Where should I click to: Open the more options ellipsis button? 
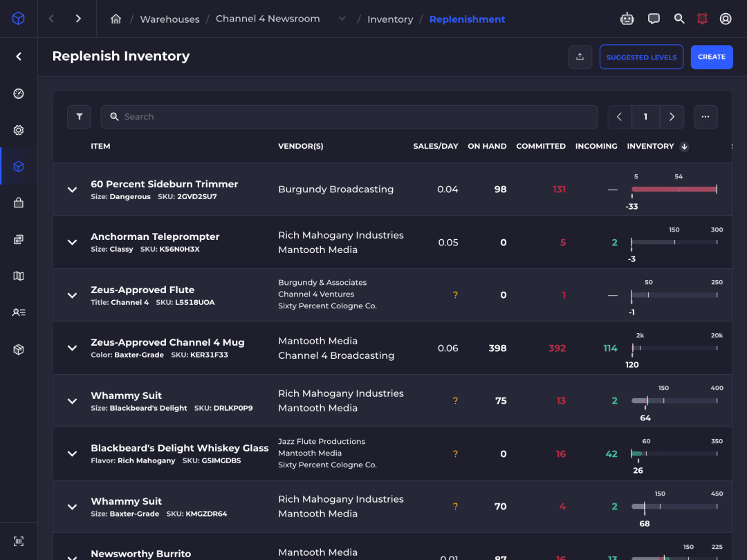coord(705,117)
